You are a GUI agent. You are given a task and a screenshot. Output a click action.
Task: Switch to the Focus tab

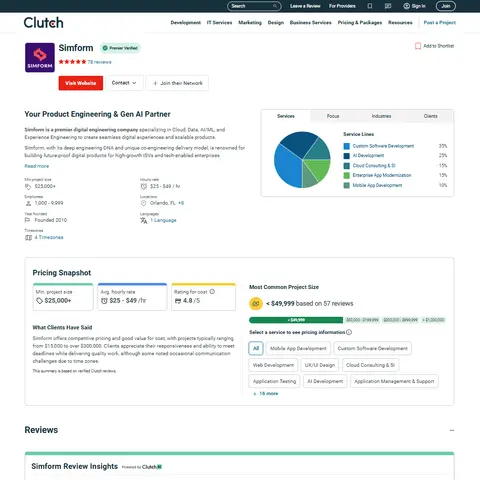333,116
